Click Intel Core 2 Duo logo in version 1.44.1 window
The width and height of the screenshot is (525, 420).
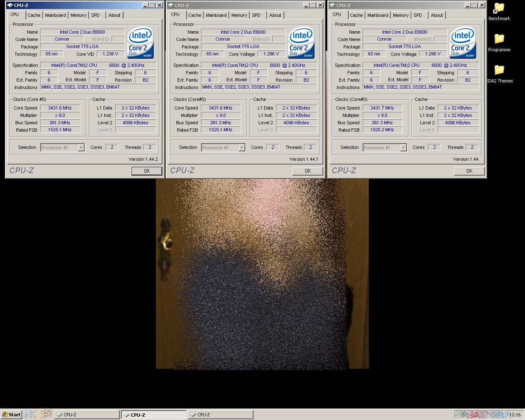point(301,43)
